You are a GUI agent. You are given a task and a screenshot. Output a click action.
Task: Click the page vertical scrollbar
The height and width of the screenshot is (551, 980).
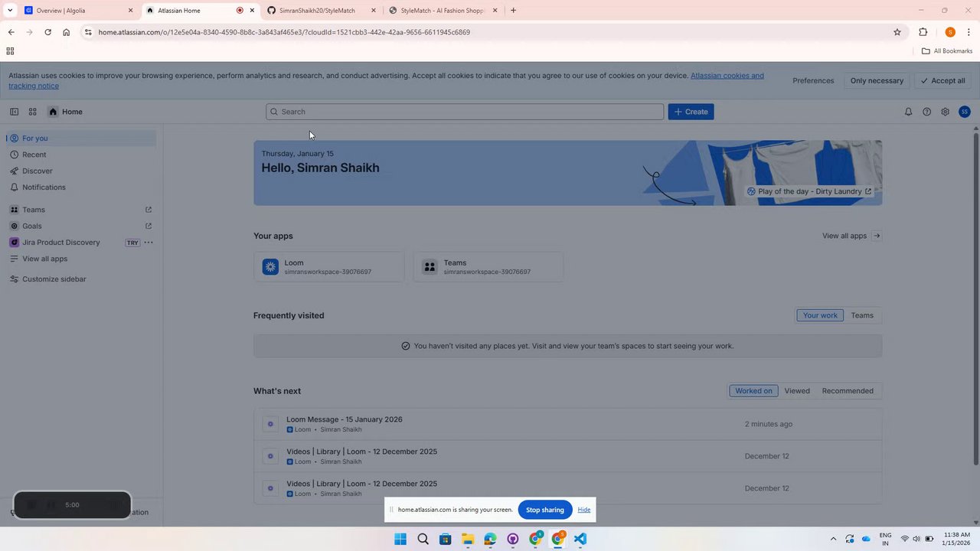975,298
